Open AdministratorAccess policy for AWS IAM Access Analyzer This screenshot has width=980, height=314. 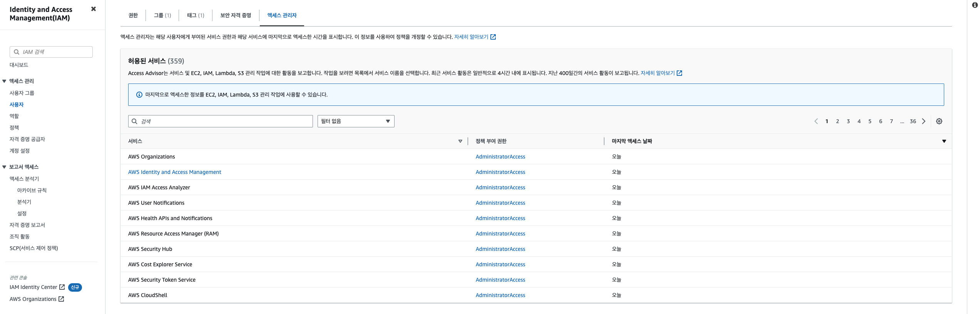pos(500,187)
